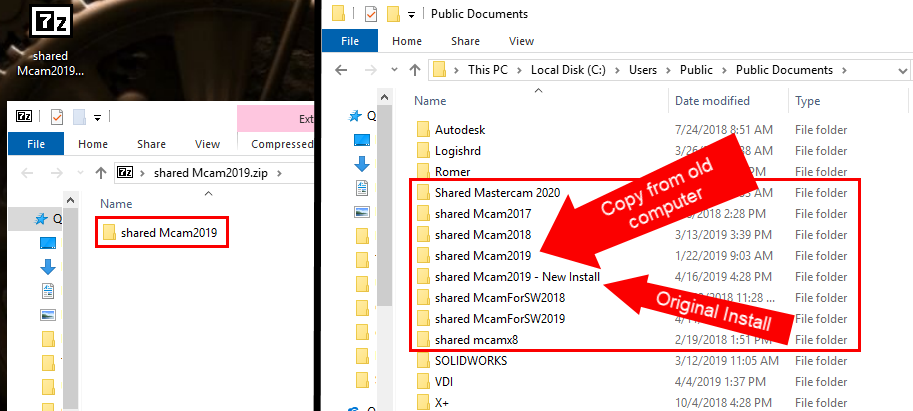The image size is (913, 411).
Task: Open the File menu in zip window
Action: (36, 144)
